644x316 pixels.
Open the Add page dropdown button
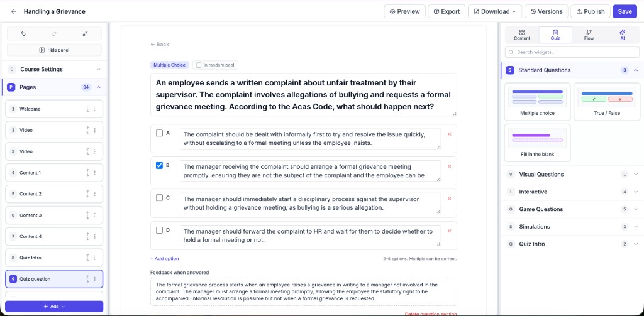click(54, 306)
